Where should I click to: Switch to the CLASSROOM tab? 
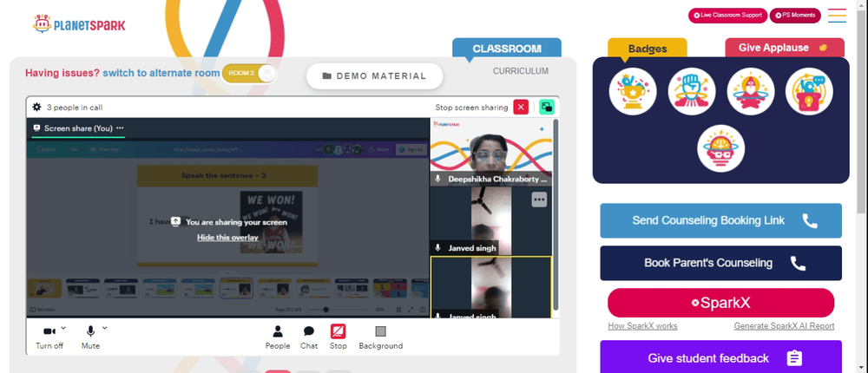(x=507, y=49)
